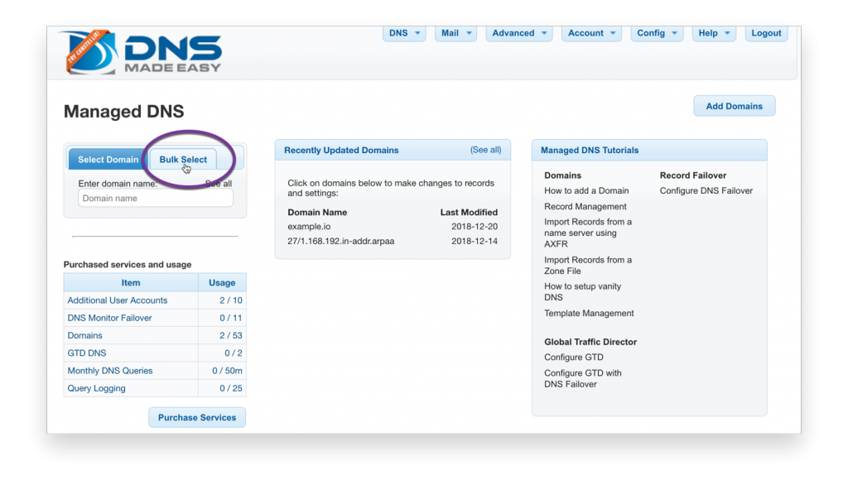Open the Account dropdown menu

591,33
